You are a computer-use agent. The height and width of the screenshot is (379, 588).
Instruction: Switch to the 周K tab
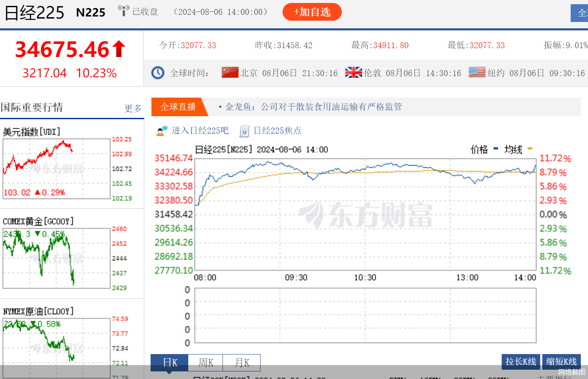point(206,363)
